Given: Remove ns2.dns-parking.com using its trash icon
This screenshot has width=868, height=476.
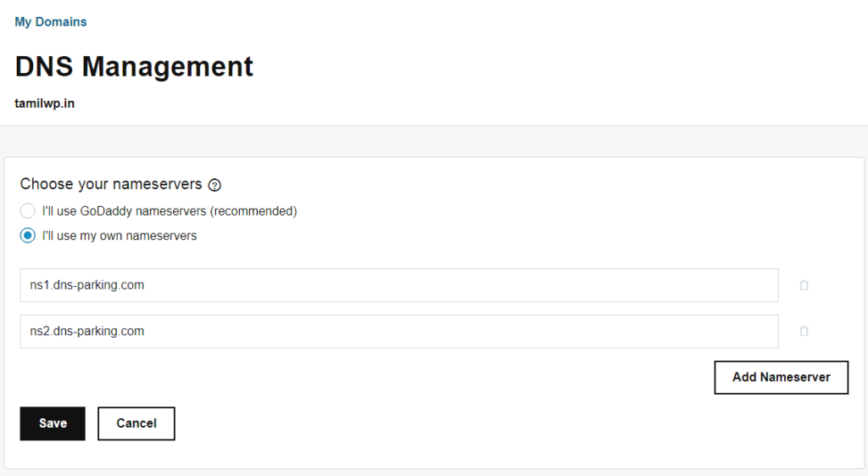Looking at the screenshot, I should click(804, 331).
